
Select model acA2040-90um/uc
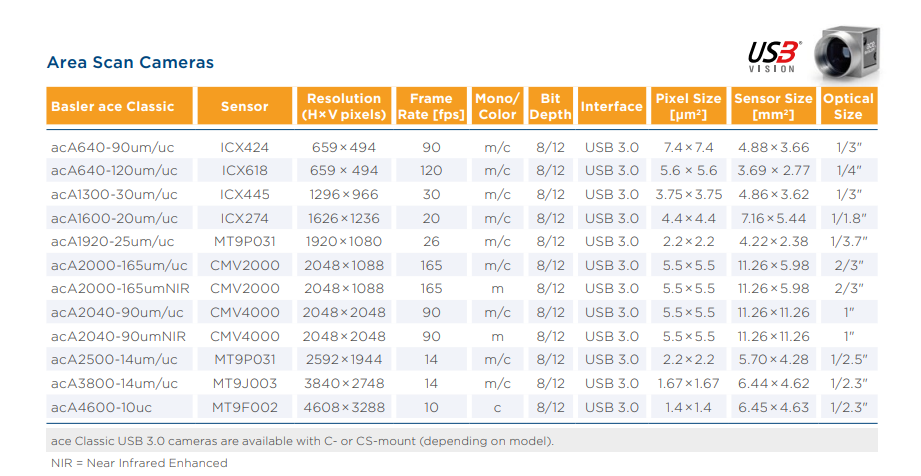coord(117,312)
